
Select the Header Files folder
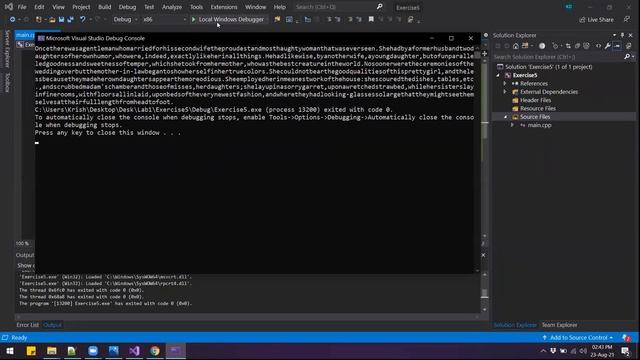click(x=536, y=100)
